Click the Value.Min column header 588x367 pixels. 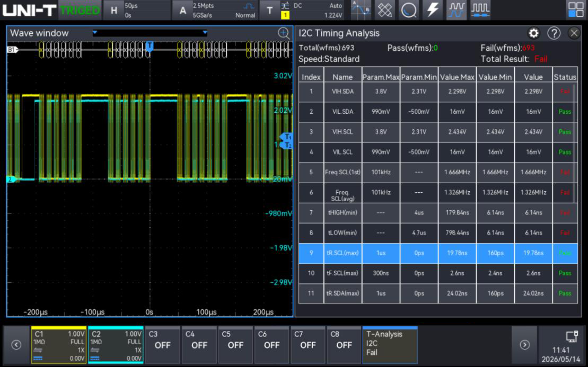pyautogui.click(x=495, y=75)
